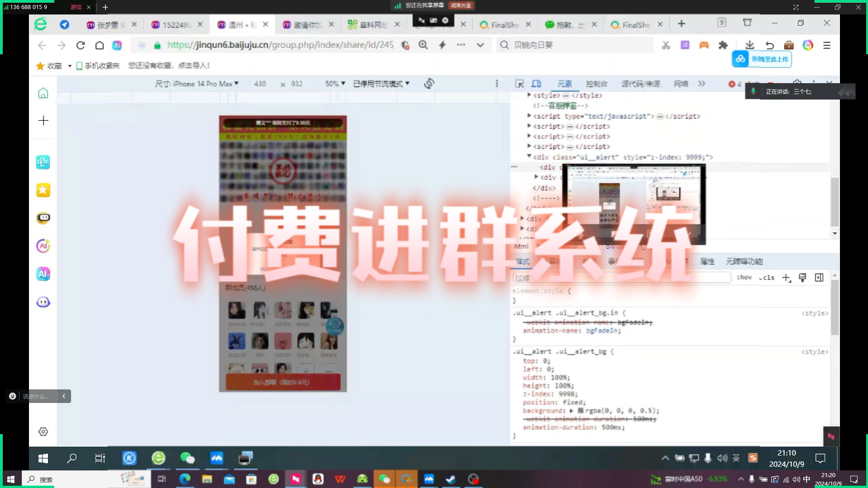Open WeChat from the inner taskbar
This screenshot has width=868, height=488.
tap(187, 458)
